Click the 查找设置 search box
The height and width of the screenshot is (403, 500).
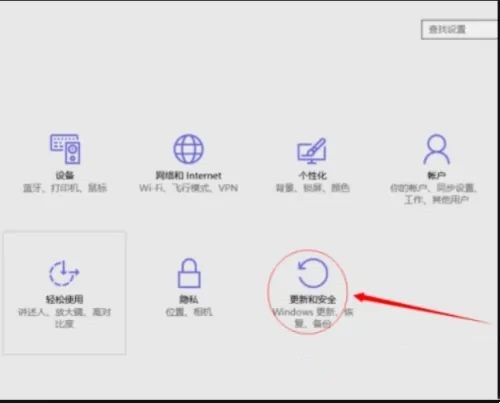[x=459, y=30]
